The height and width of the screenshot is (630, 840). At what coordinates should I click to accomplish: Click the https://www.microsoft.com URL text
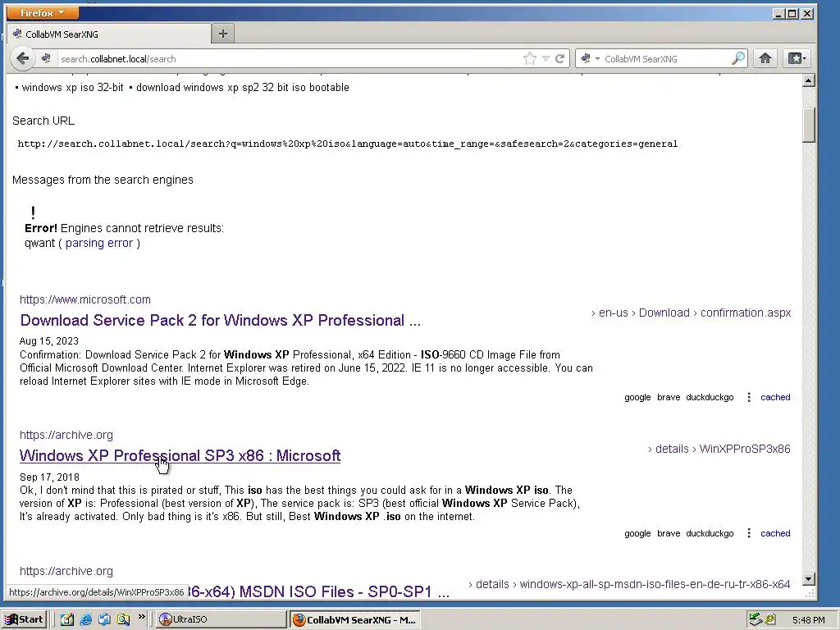(85, 299)
